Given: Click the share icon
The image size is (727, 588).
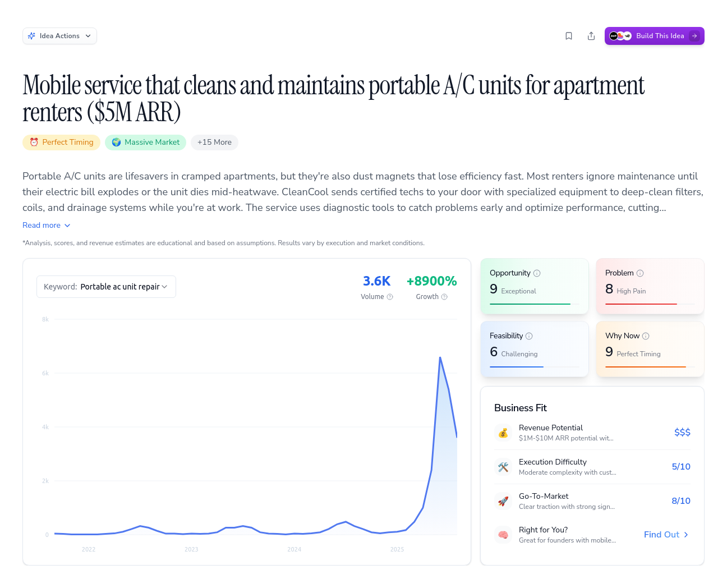Looking at the screenshot, I should 591,36.
